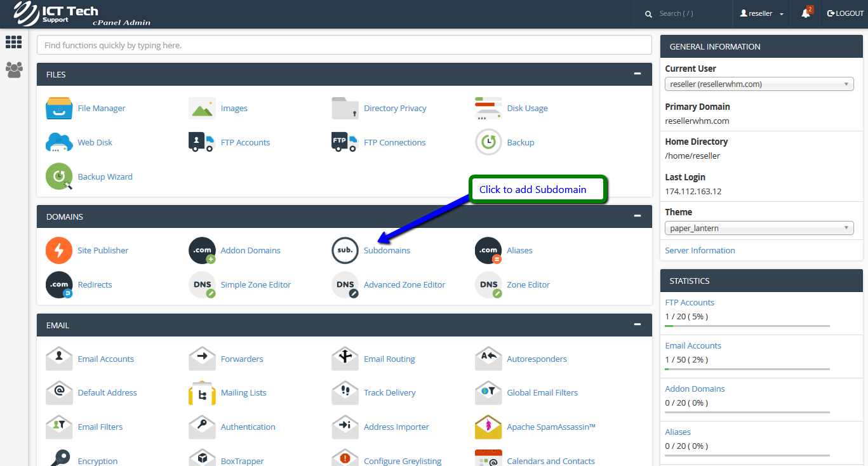The height and width of the screenshot is (466, 868).
Task: Open the Apache SpamAssassin icon
Action: (x=488, y=427)
